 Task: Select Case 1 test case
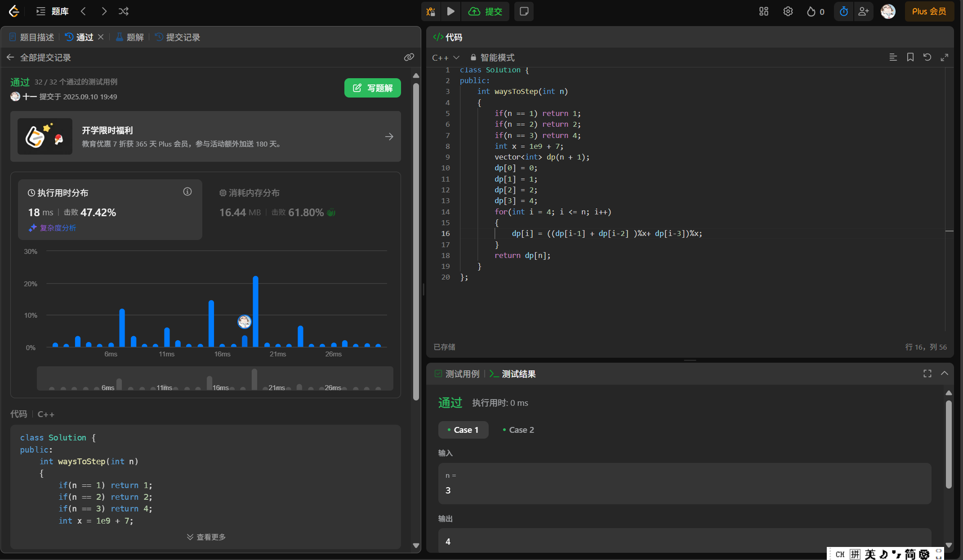[x=463, y=430]
